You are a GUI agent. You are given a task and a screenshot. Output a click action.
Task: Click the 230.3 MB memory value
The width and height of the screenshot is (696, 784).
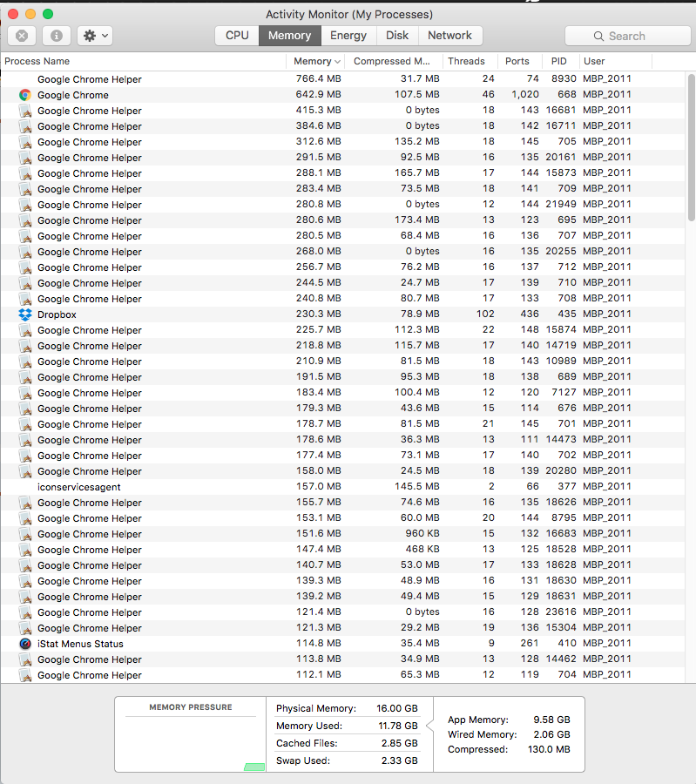(319, 314)
